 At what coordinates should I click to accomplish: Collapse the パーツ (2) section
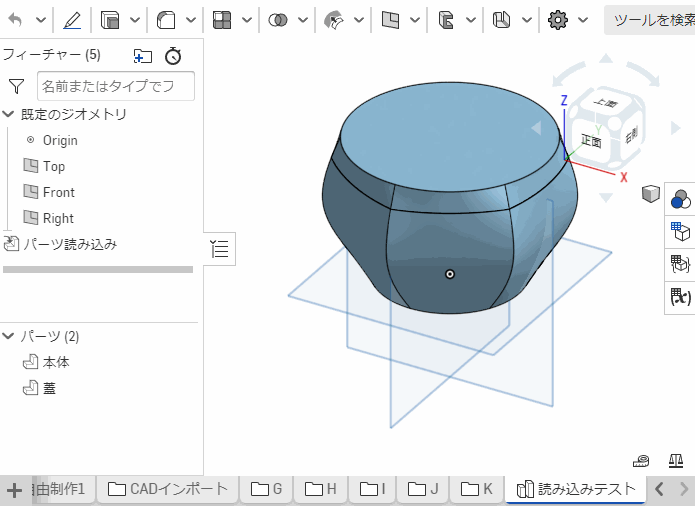click(9, 336)
